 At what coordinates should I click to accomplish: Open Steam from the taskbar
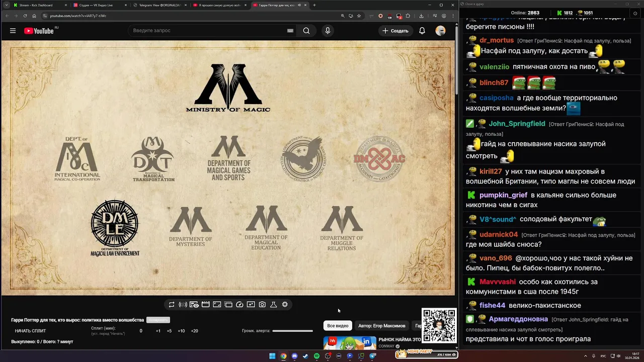pyautogui.click(x=305, y=356)
